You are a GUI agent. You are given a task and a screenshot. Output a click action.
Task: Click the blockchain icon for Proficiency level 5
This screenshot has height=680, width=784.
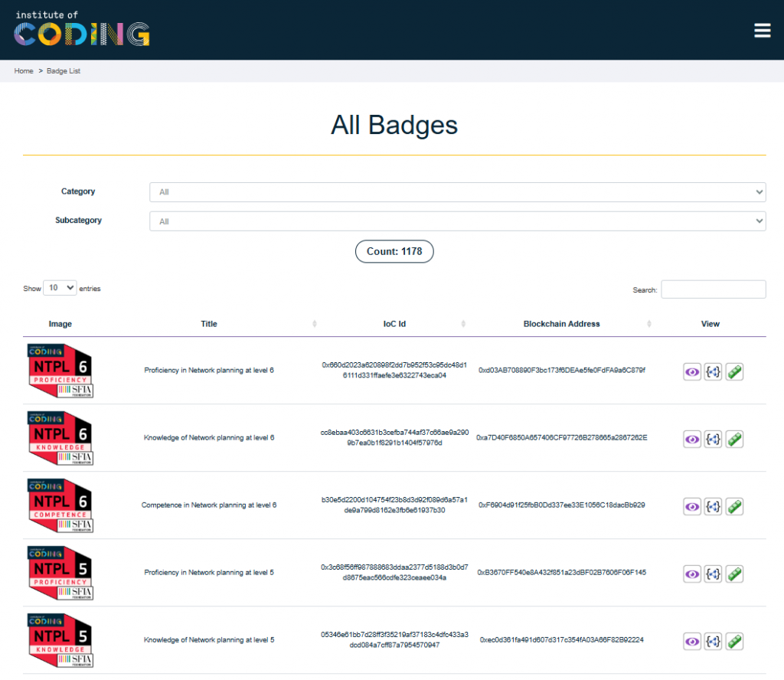(734, 574)
